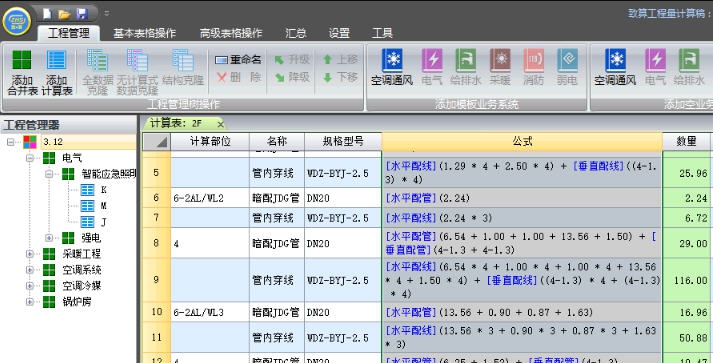Click the 公式 column header
This screenshot has height=363, width=713.
point(522,141)
